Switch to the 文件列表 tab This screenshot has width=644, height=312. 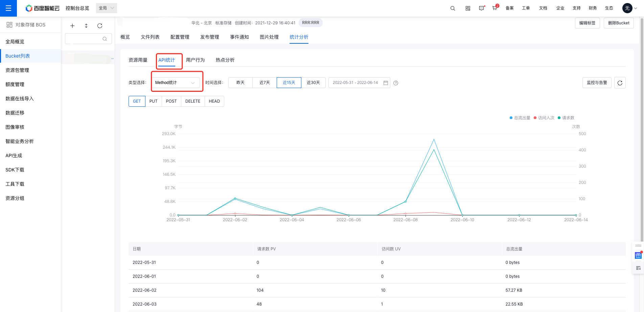(150, 37)
